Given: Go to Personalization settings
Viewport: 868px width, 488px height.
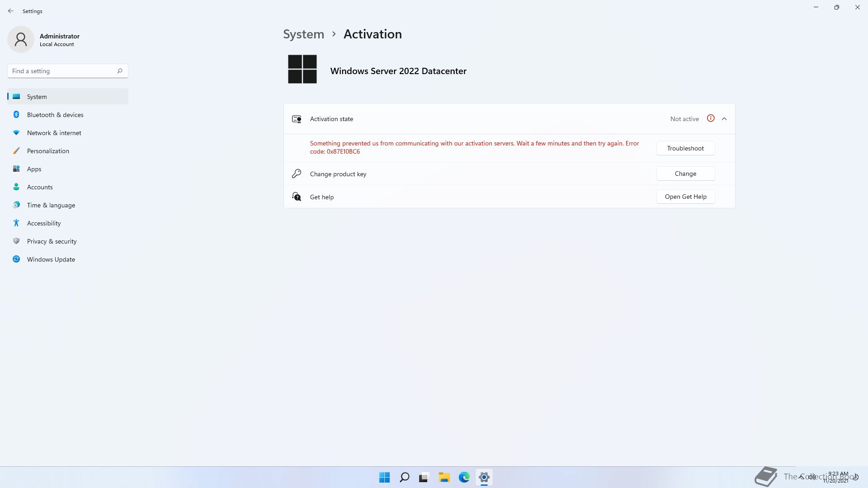Looking at the screenshot, I should (x=68, y=151).
